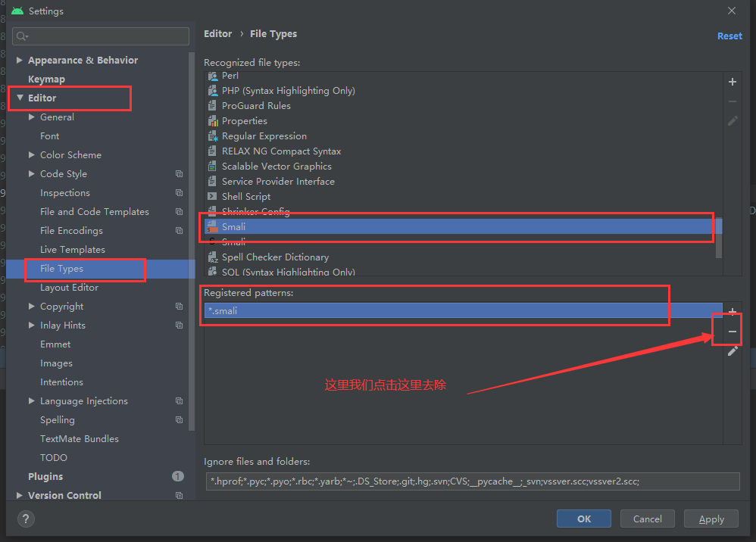Click the Apply button
This screenshot has width=756, height=542.
coord(711,519)
